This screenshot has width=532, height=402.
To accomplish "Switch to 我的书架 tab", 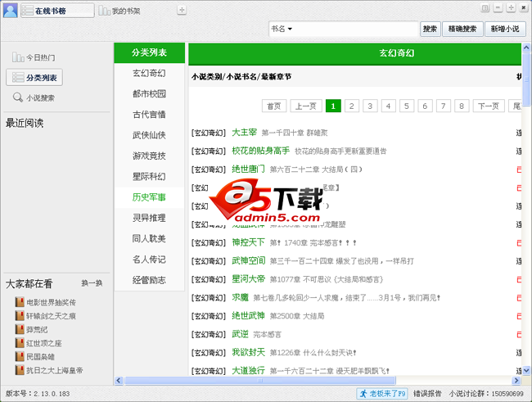I will tap(119, 11).
